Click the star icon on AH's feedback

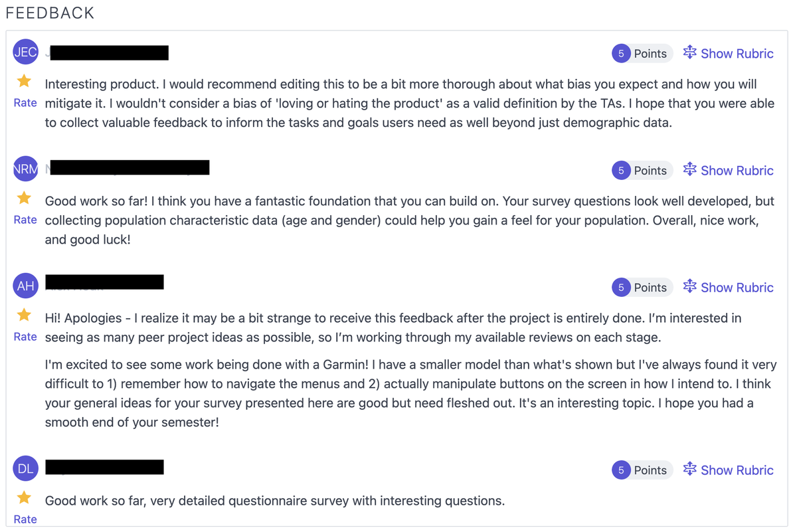[x=25, y=315]
